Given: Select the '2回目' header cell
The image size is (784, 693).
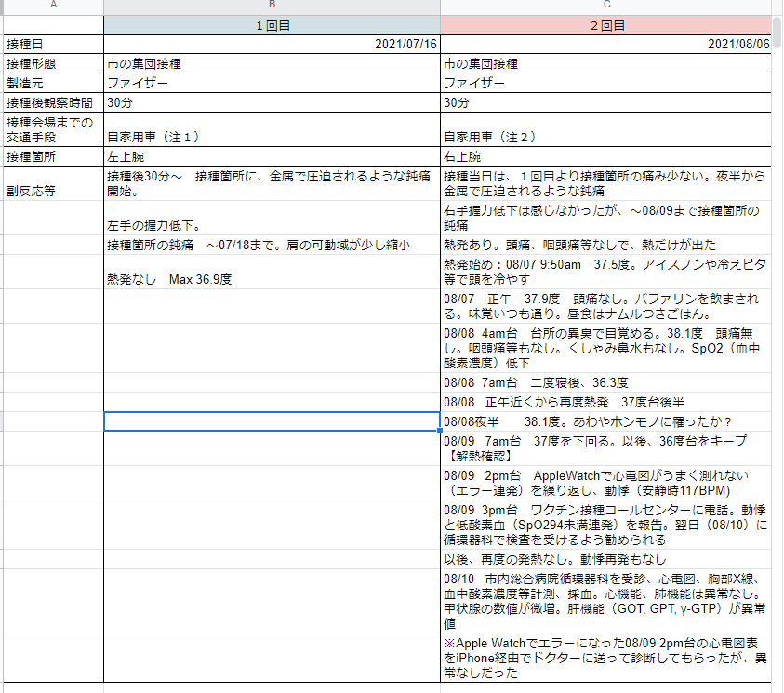Looking at the screenshot, I should pos(606,25).
